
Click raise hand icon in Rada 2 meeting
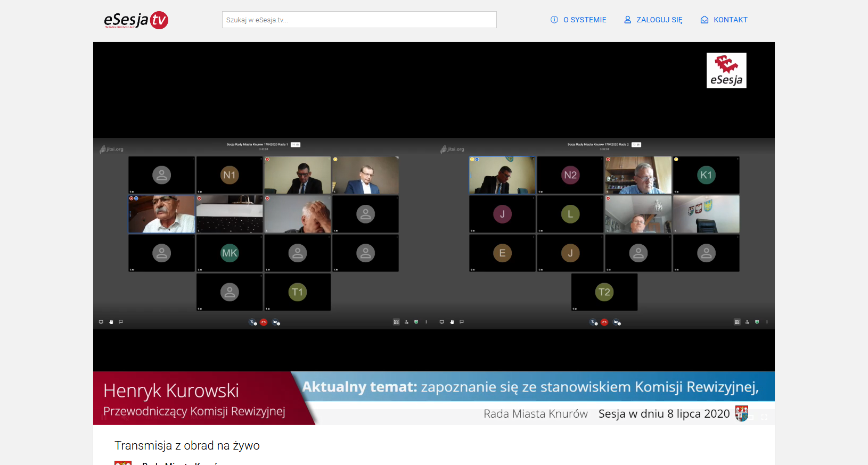click(x=452, y=322)
